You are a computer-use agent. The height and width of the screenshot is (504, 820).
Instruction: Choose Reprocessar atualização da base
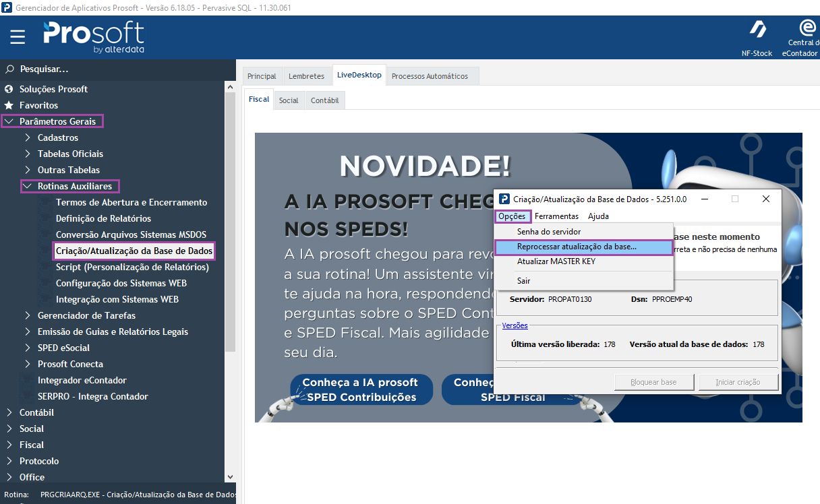[584, 247]
